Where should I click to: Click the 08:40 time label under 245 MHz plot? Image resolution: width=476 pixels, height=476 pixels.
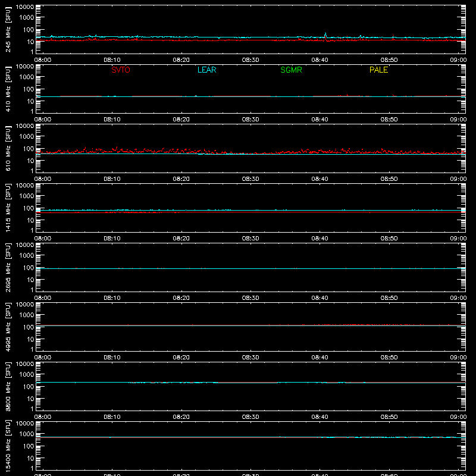320,60
